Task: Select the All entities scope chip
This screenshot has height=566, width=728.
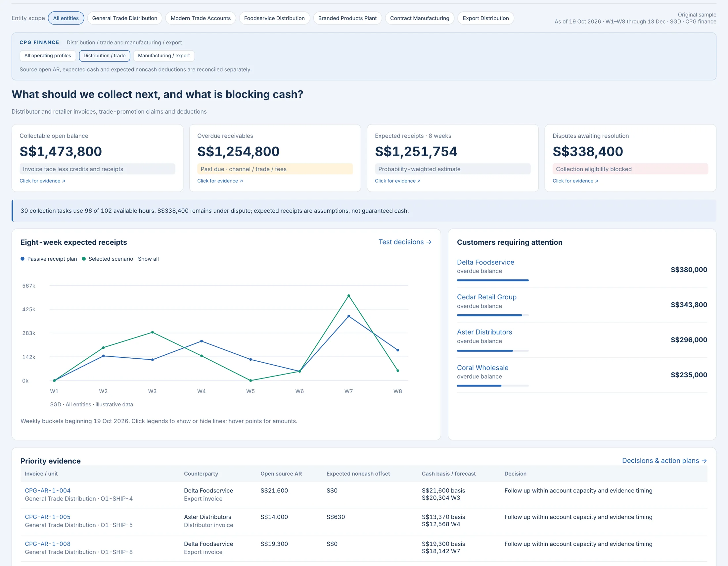Action: click(66, 18)
